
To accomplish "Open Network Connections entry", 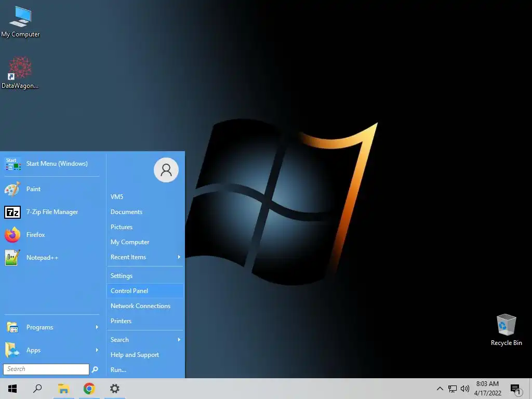I will click(145, 306).
